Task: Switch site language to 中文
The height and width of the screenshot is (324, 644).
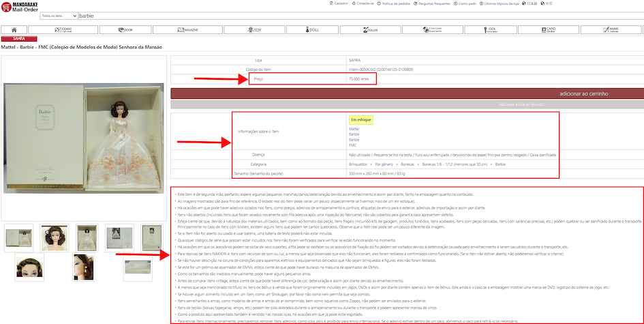Action: click(x=547, y=3)
